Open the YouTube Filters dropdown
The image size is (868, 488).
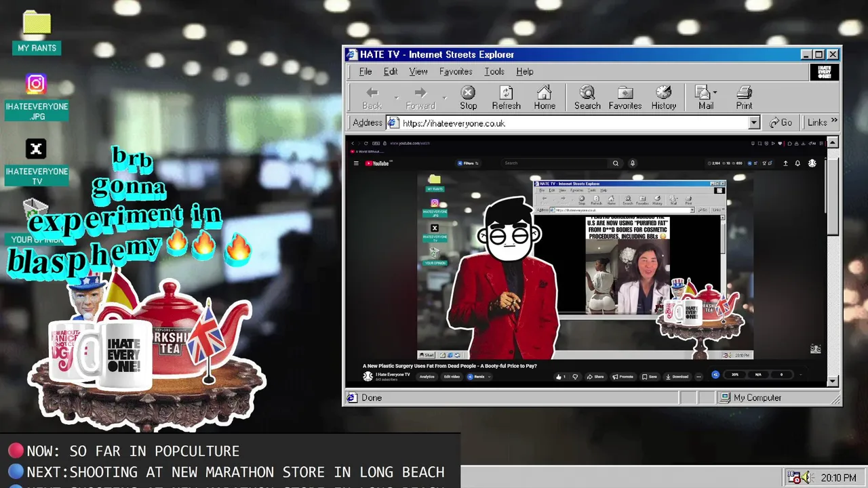point(468,163)
